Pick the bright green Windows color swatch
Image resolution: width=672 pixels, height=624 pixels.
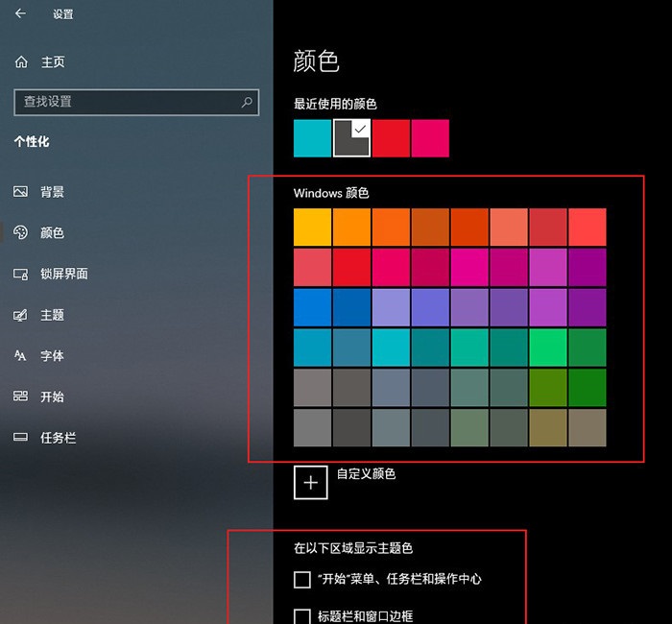coord(548,348)
